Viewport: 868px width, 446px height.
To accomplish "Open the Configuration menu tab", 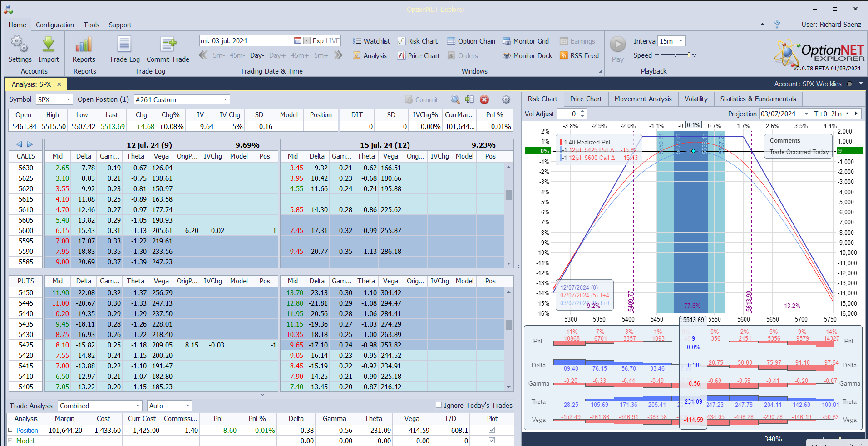I will click(54, 25).
